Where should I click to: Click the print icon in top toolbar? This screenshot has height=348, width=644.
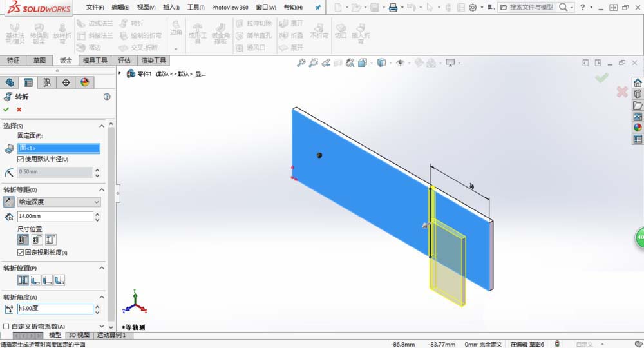coord(393,7)
